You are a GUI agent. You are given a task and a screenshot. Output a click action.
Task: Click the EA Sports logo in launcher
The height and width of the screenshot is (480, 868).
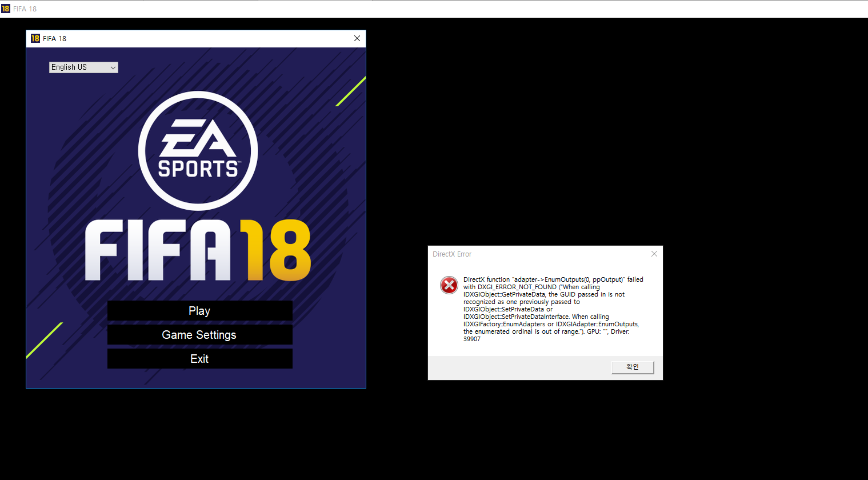(198, 151)
